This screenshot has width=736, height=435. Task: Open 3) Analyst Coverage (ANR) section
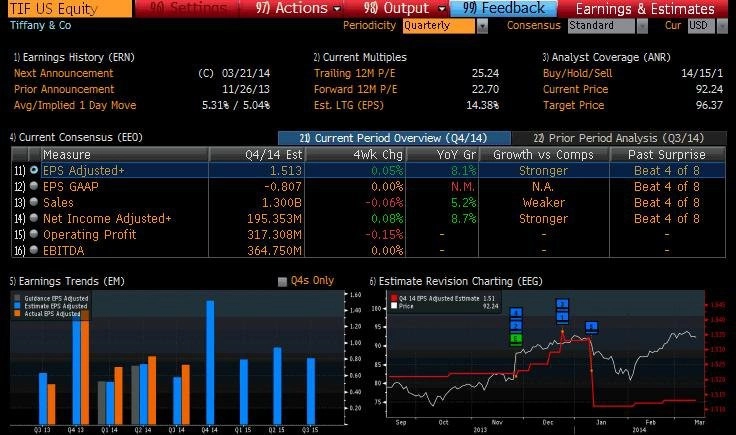(x=606, y=57)
